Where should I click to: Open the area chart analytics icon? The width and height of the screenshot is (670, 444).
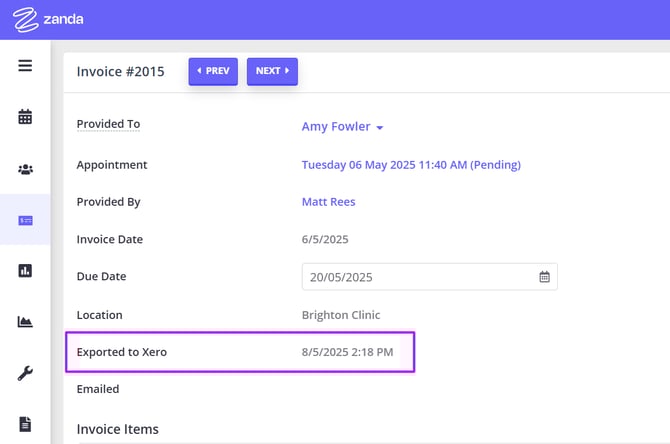(x=25, y=322)
